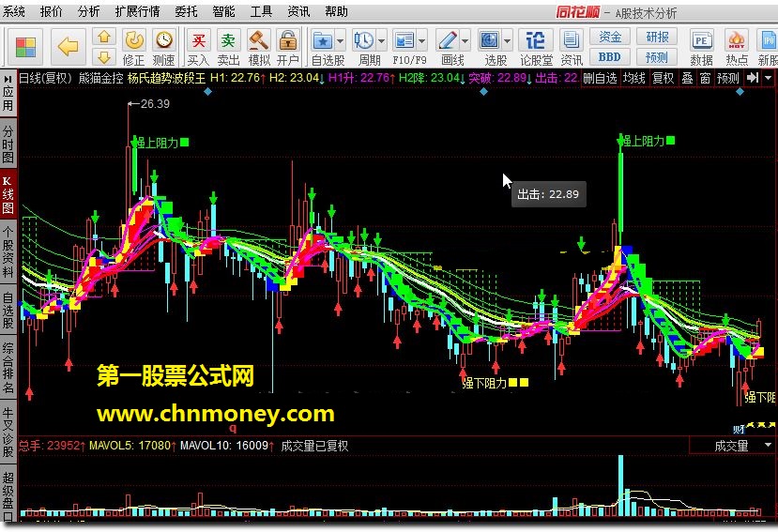Toggle the 均线 moving average display
The image size is (778, 532).
point(634,78)
